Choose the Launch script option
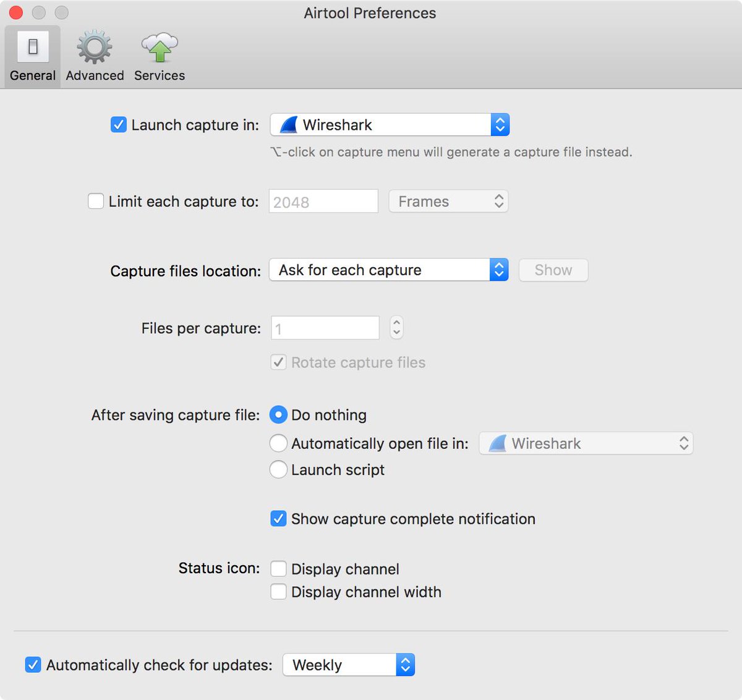 pyautogui.click(x=278, y=470)
